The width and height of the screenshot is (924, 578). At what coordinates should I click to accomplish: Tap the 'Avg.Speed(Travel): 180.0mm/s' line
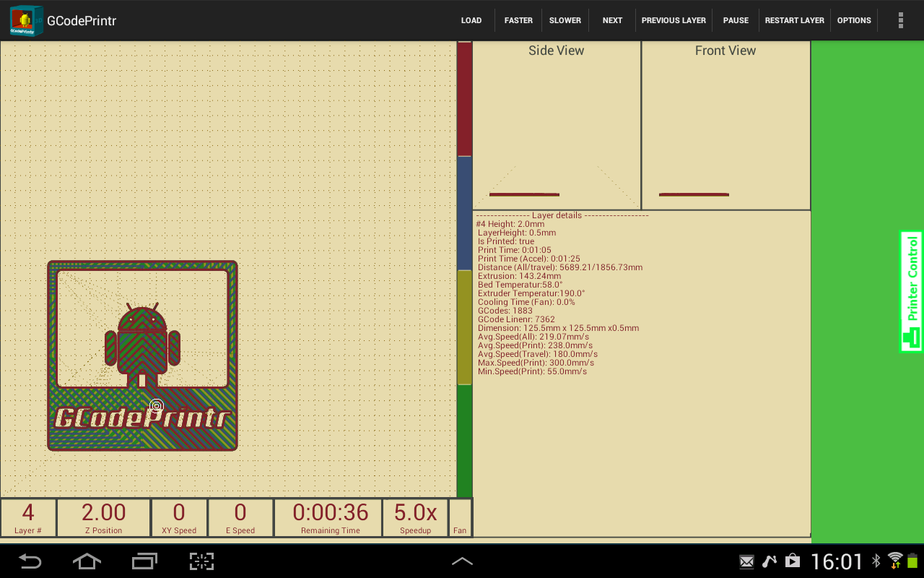(x=537, y=354)
